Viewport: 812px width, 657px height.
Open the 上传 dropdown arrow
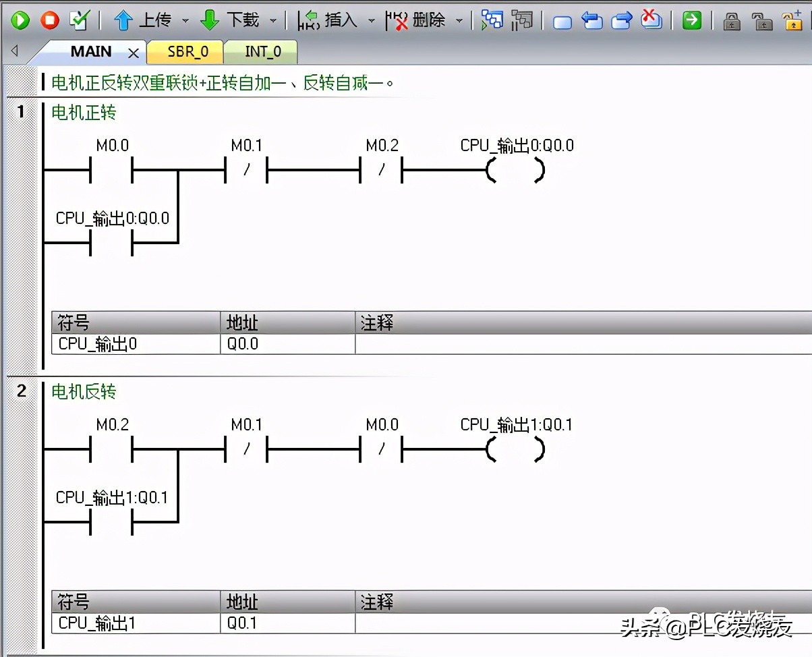tap(185, 21)
